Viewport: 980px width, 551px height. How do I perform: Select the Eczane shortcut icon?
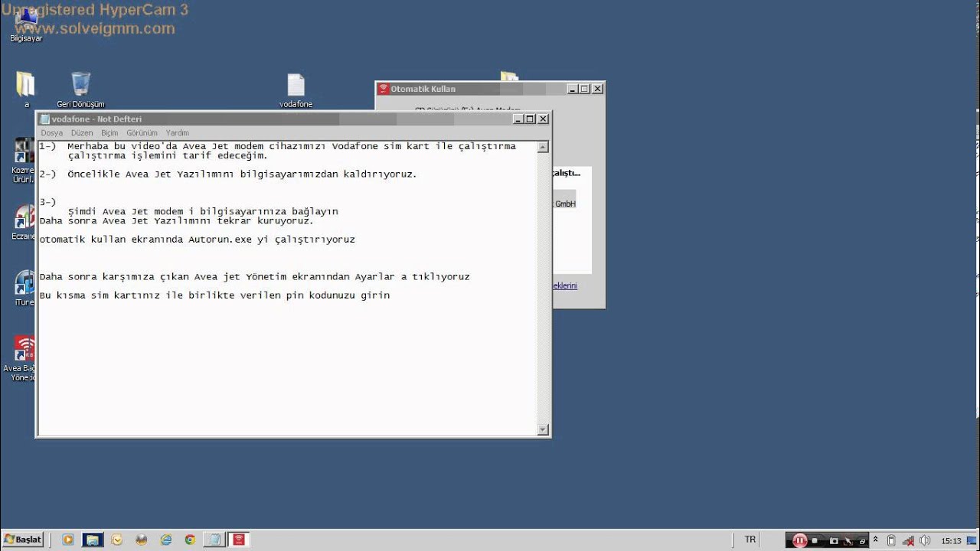(24, 222)
